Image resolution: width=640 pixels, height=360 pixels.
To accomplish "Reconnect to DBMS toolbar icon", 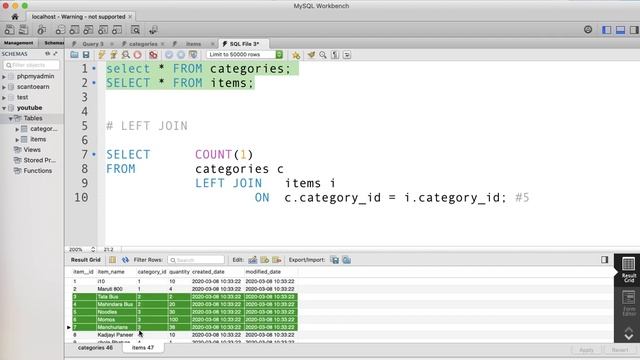I will point(153,30).
